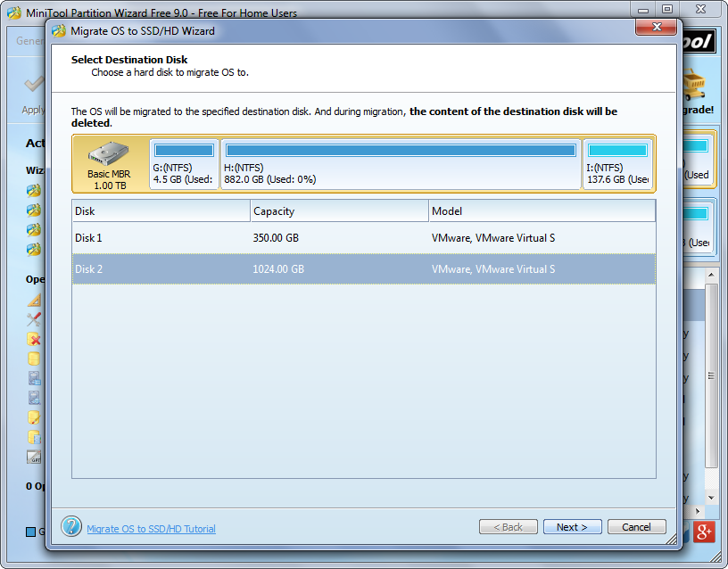
Task: Select the G:(NTFS) 4.5 GB partition block
Action: [184, 164]
